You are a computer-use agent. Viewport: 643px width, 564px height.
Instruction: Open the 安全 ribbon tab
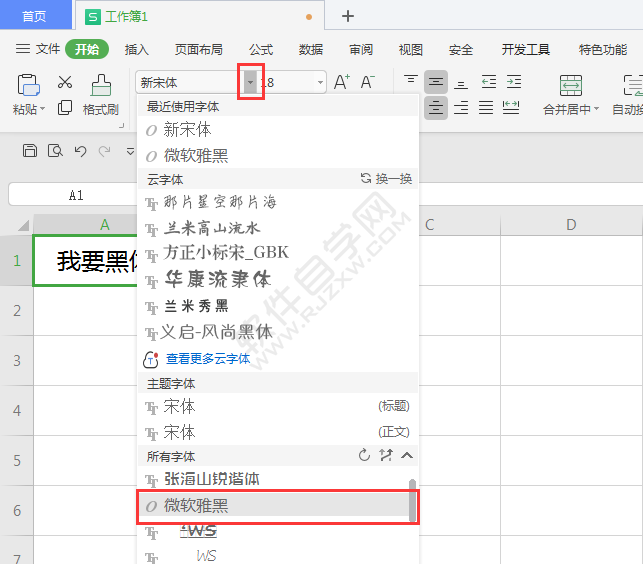[x=461, y=50]
